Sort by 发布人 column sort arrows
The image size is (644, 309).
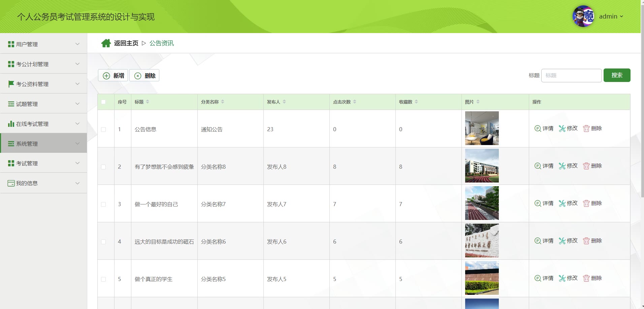coord(284,102)
